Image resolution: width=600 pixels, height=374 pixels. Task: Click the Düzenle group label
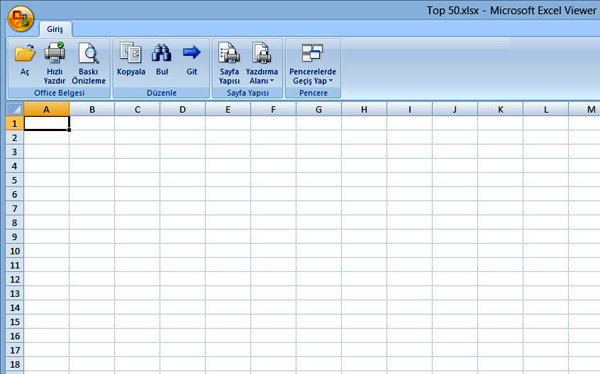click(161, 93)
